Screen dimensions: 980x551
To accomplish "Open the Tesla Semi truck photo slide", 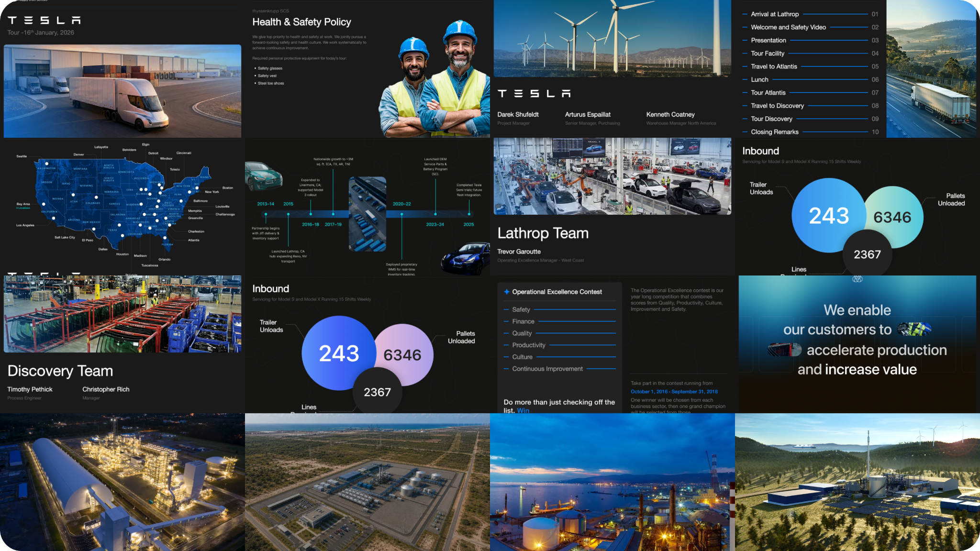I will pyautogui.click(x=122, y=91).
